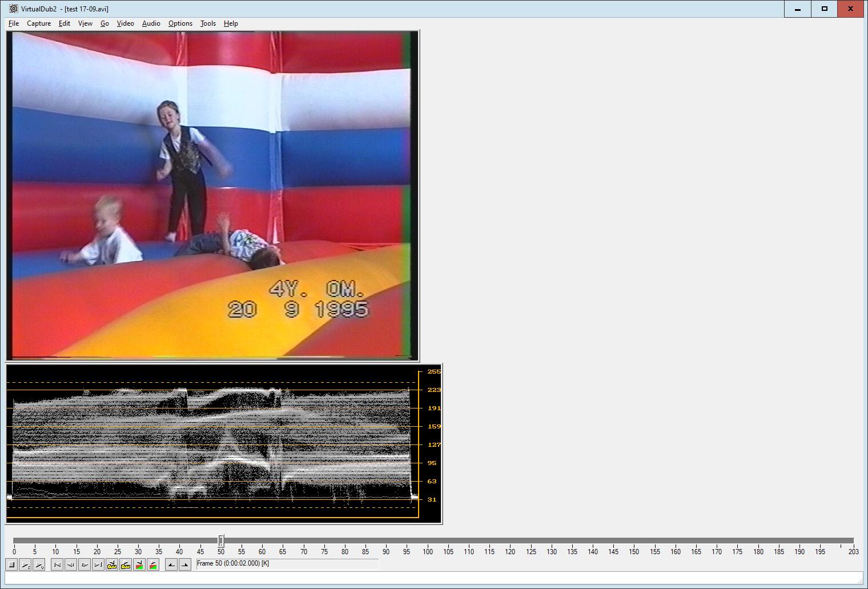Set selection start mark-in

pyautogui.click(x=171, y=565)
